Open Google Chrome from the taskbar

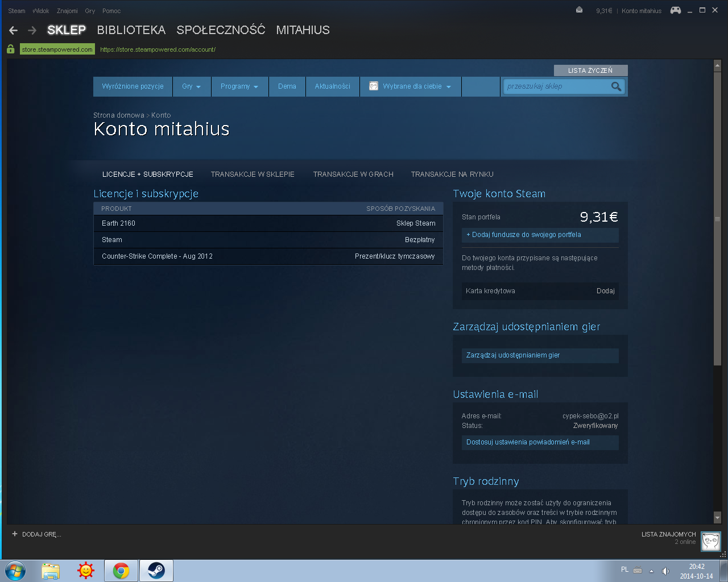coord(121,571)
